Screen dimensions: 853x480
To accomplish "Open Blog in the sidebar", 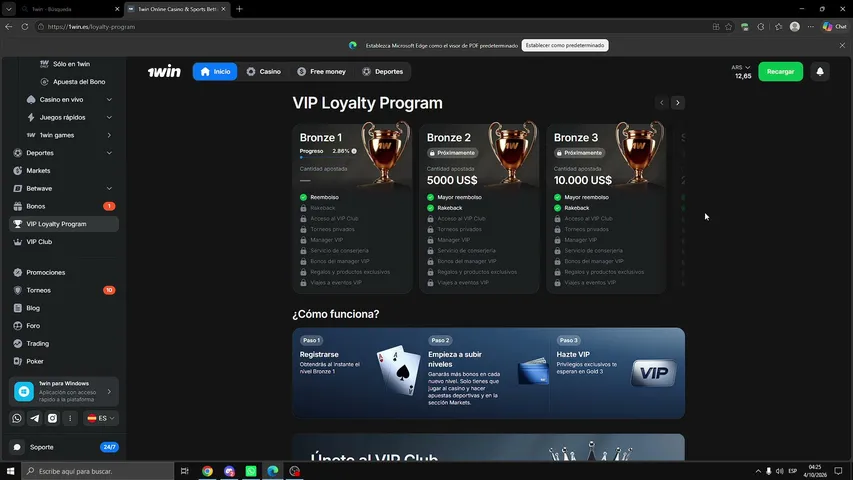I will tap(64, 308).
